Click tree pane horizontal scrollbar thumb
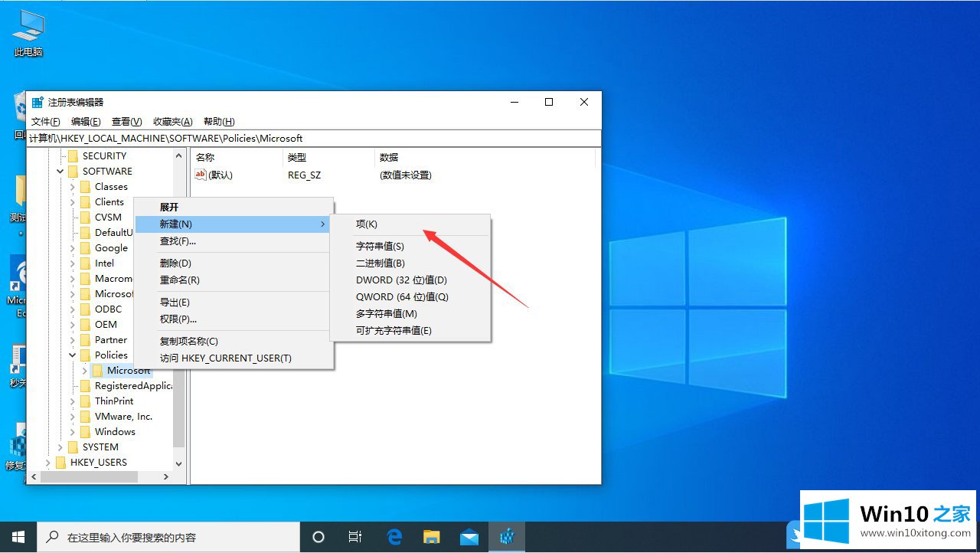 89,476
